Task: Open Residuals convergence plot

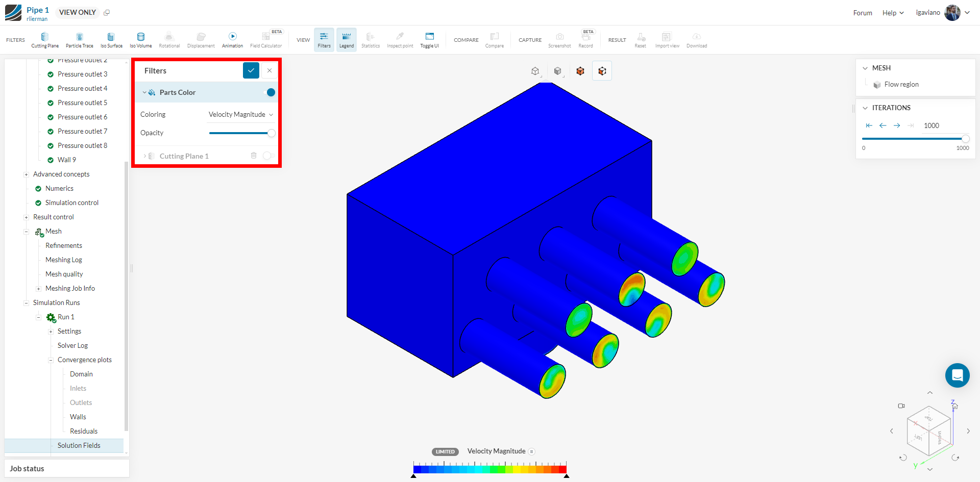Action: click(84, 431)
